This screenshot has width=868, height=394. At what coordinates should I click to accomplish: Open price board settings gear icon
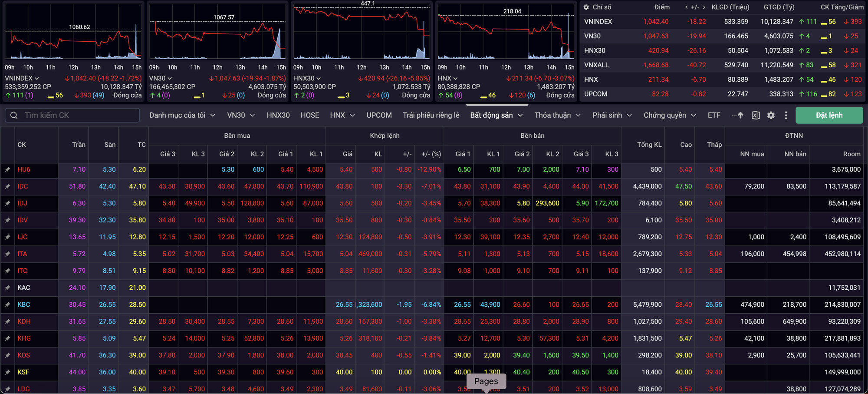[771, 115]
